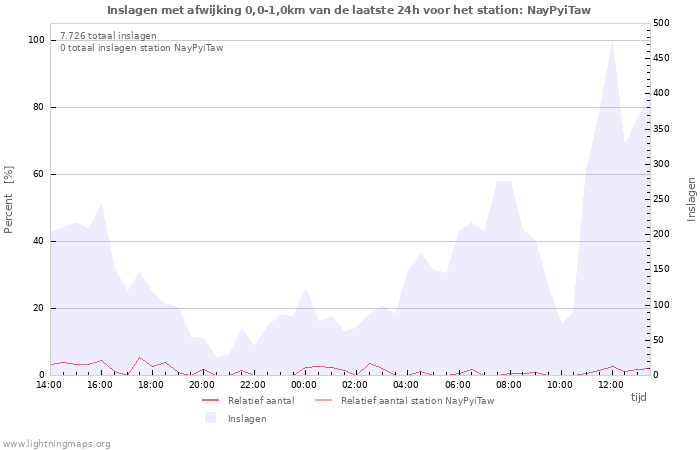This screenshot has width=700, height=450.
Task: Click the Percent [%] axis title
Action: pos(8,200)
